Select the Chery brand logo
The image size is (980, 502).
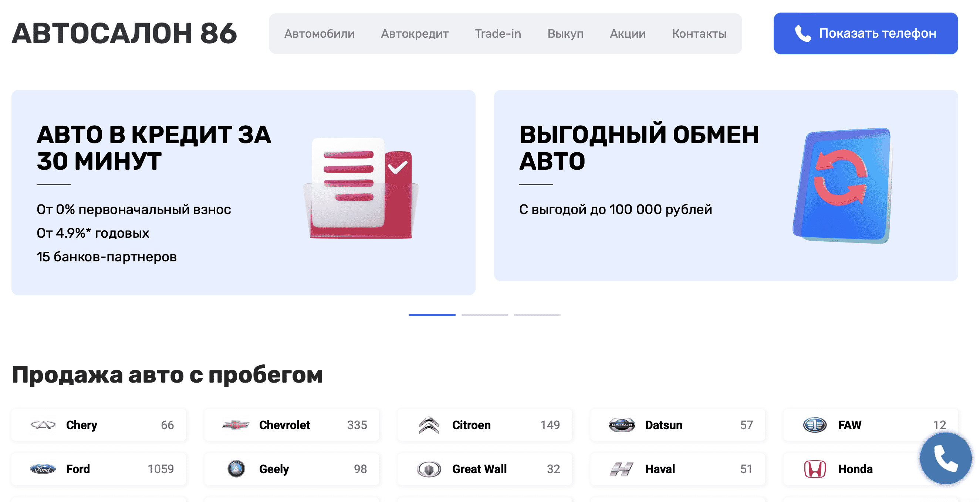43,425
